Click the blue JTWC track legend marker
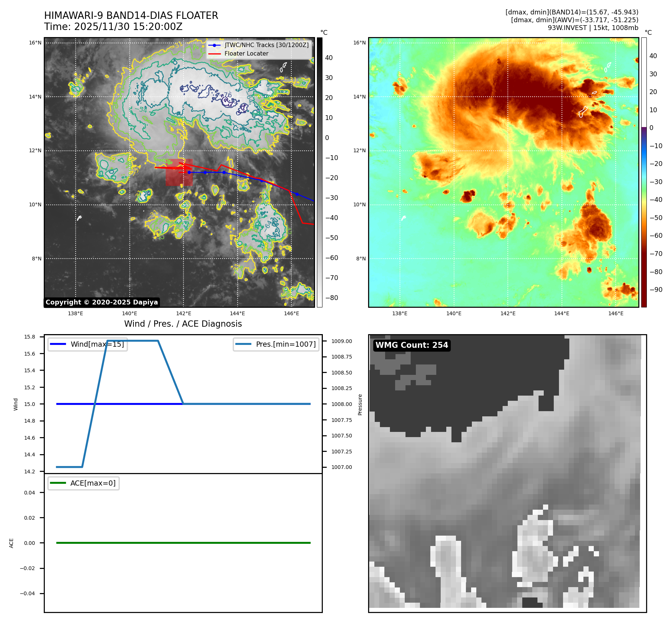The width and height of the screenshot is (672, 626). (214, 45)
